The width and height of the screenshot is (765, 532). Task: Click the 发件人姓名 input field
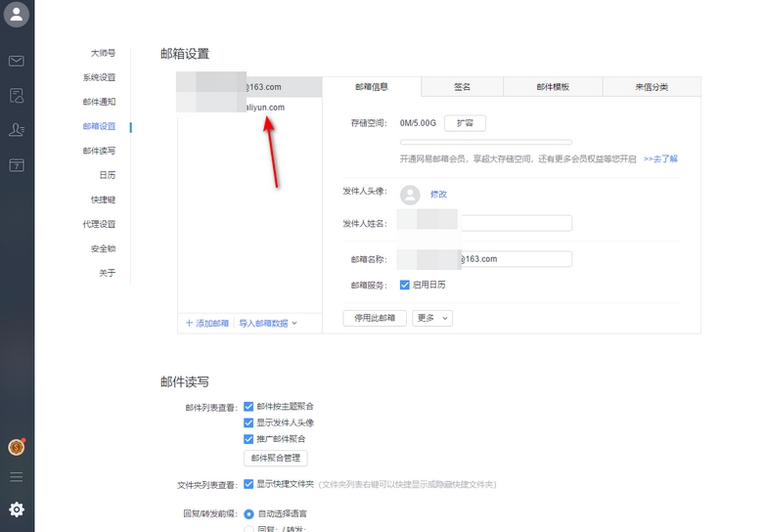click(x=517, y=224)
